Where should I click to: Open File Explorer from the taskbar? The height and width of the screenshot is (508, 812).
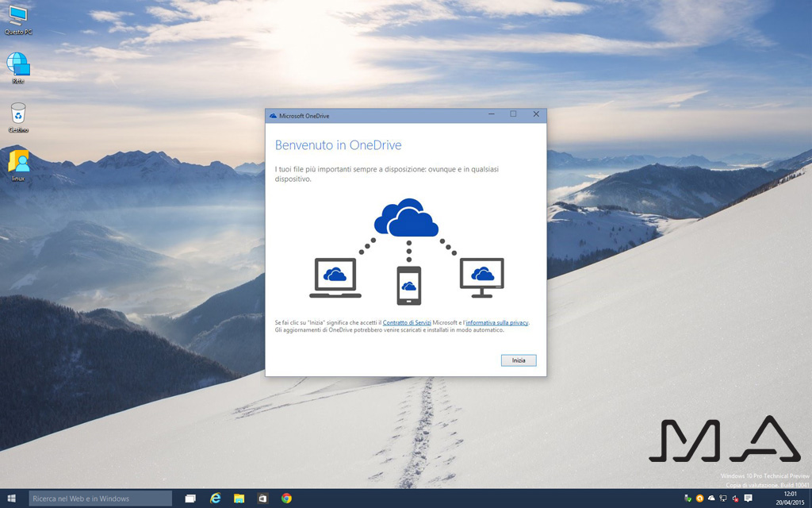point(239,498)
